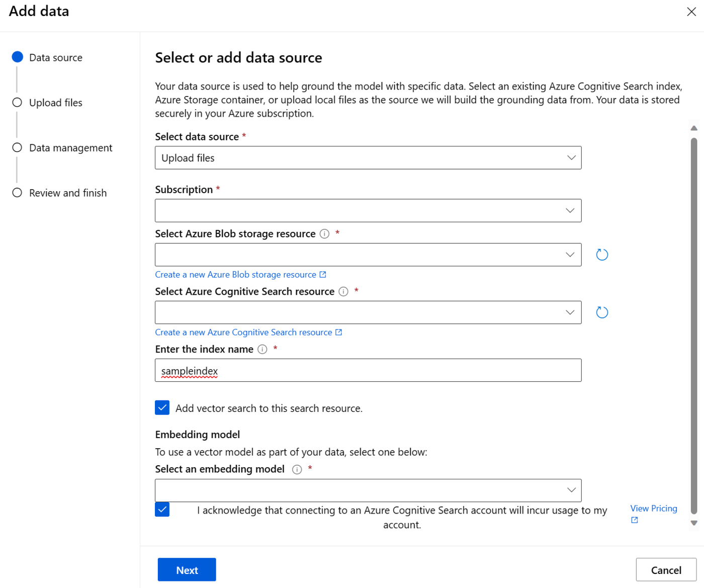The image size is (704, 588).
Task: Click the Cancel button
Action: pos(666,570)
